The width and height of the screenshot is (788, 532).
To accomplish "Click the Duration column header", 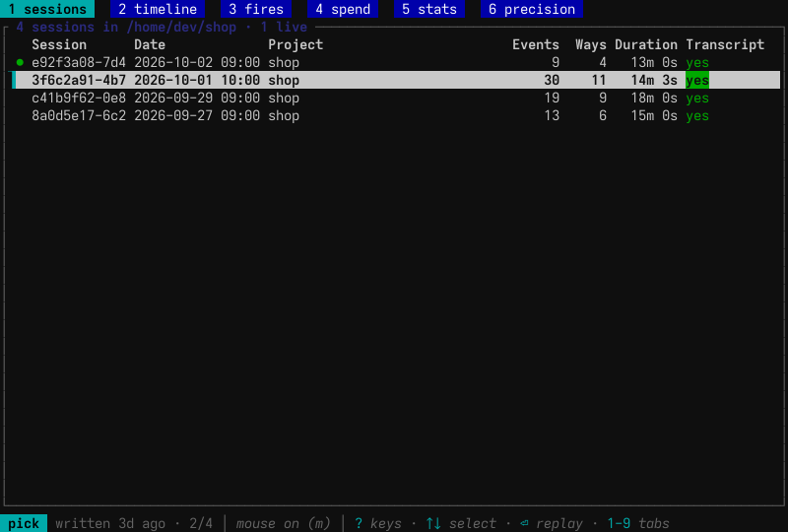I will tap(646, 44).
